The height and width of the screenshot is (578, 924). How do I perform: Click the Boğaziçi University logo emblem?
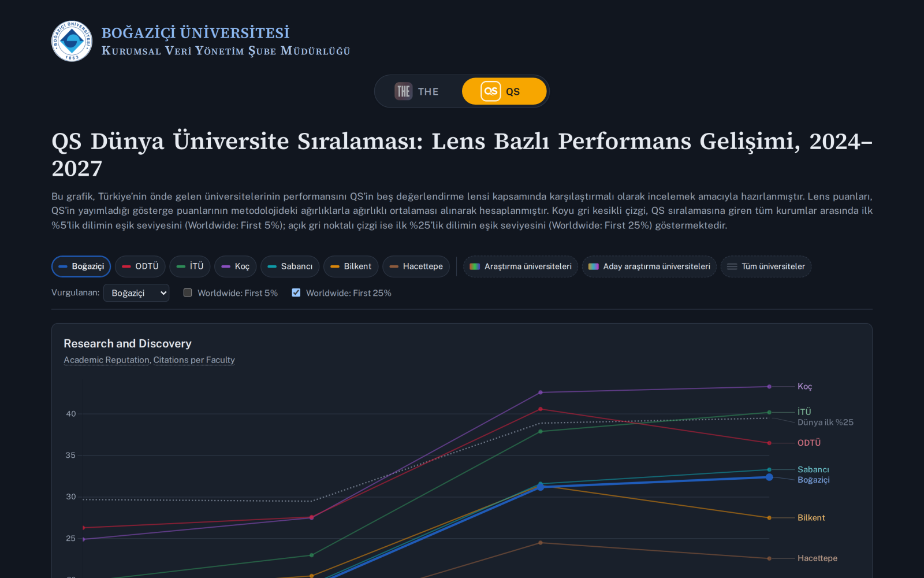tap(72, 41)
